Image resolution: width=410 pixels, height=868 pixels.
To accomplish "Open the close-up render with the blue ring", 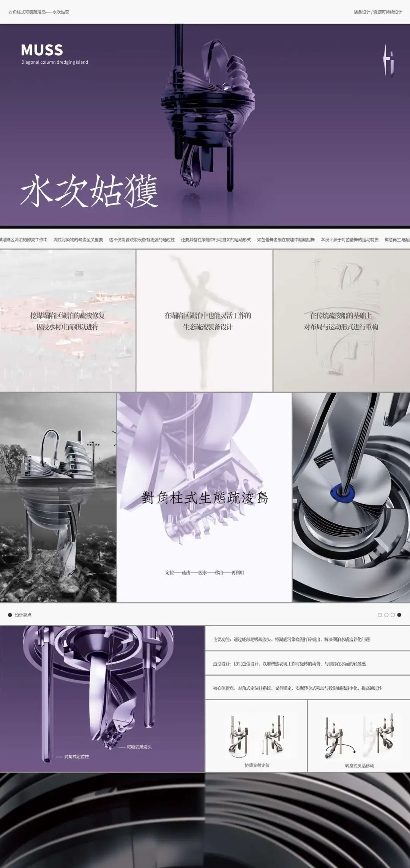I will pos(351,497).
